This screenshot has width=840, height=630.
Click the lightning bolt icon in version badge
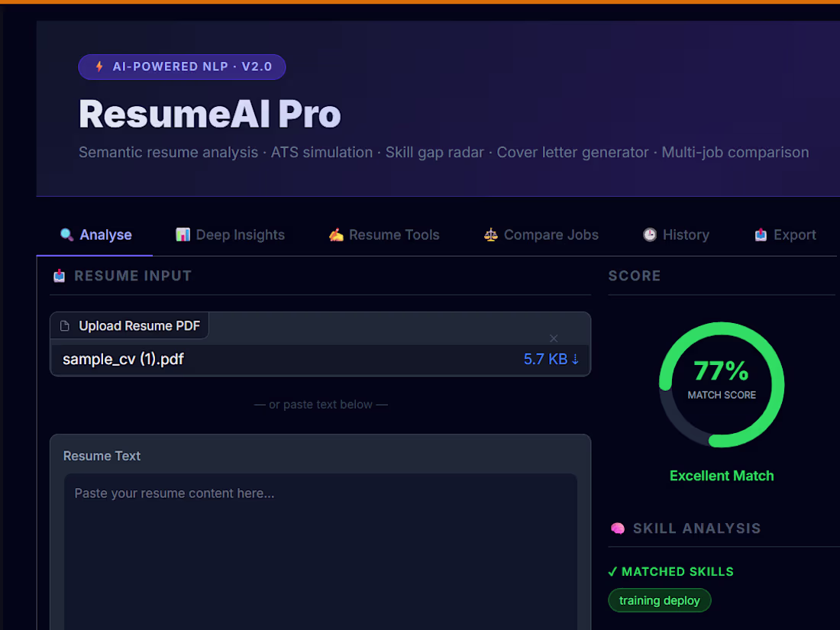tap(99, 66)
